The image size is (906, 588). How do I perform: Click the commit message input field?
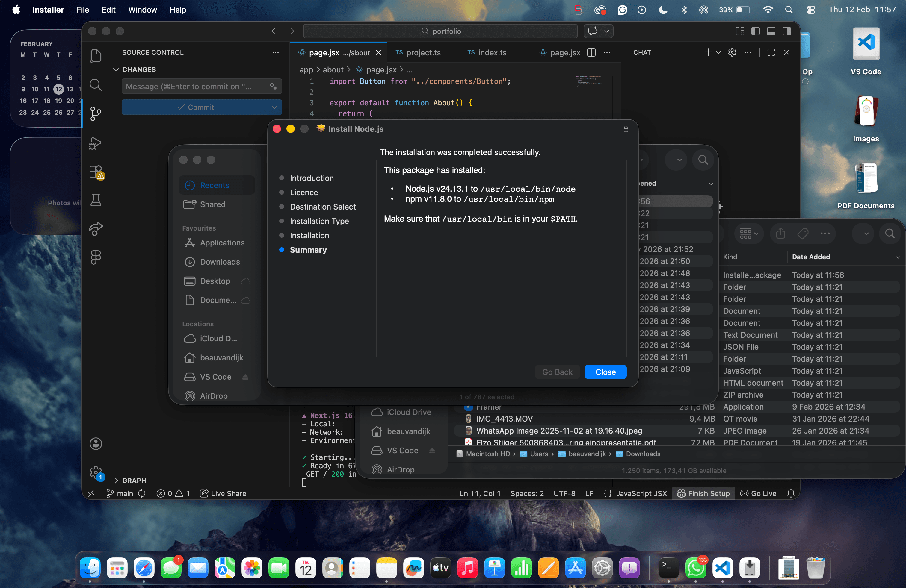(196, 86)
